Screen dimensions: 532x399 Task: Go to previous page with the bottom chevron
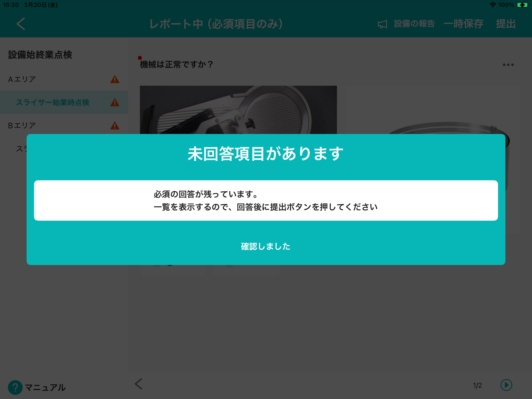pyautogui.click(x=139, y=384)
